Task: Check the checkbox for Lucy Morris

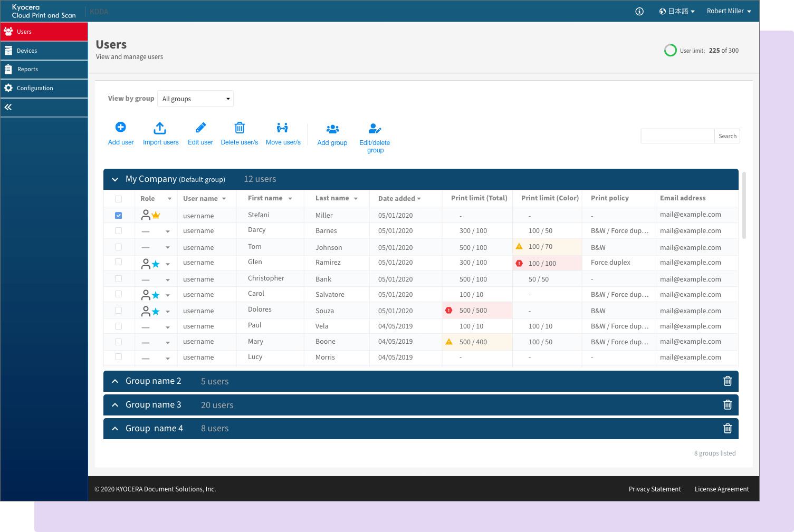Action: (118, 357)
